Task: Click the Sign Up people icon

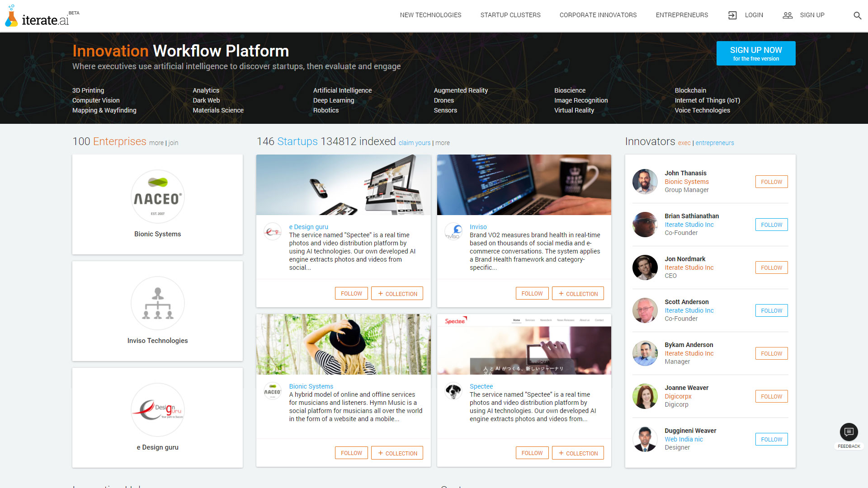Action: (x=788, y=15)
